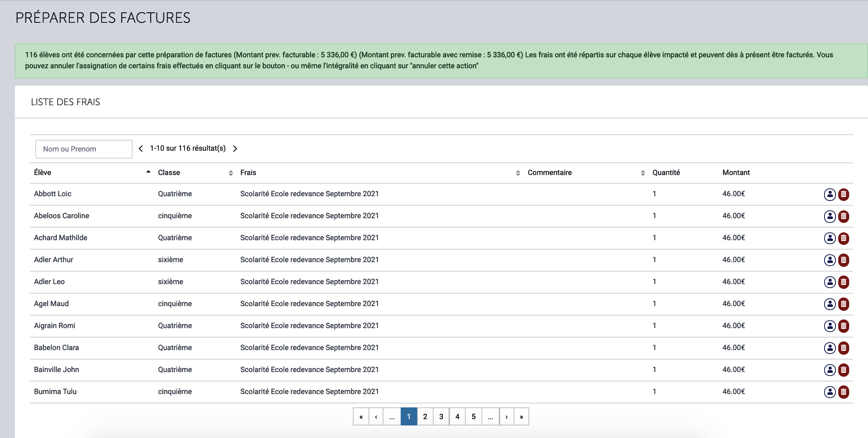
Task: Click Bumima Tulu's class cell cinquième
Action: [x=175, y=392]
